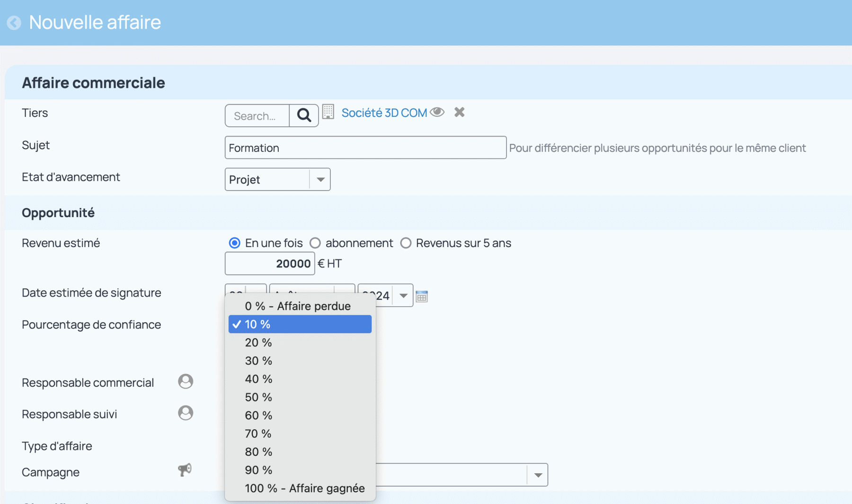Screen dimensions: 852x504
Task: Expand the year 2024 dropdown
Action: (403, 296)
